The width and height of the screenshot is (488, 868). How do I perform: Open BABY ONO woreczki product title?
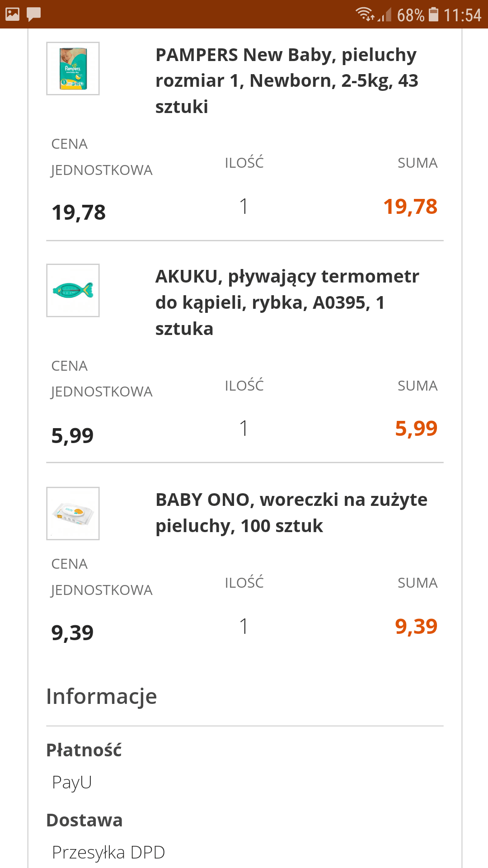[291, 513]
